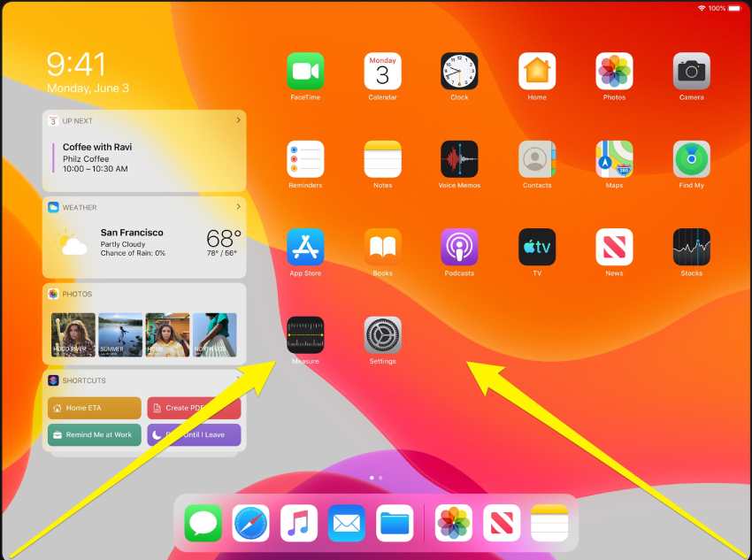Open the Files app in dock
The width and height of the screenshot is (752, 560).
(395, 523)
